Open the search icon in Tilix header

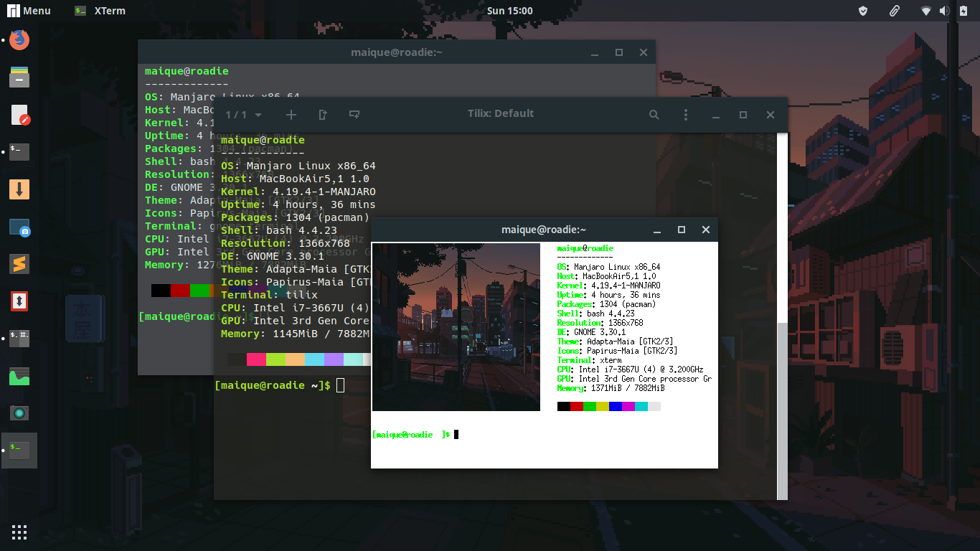point(654,115)
